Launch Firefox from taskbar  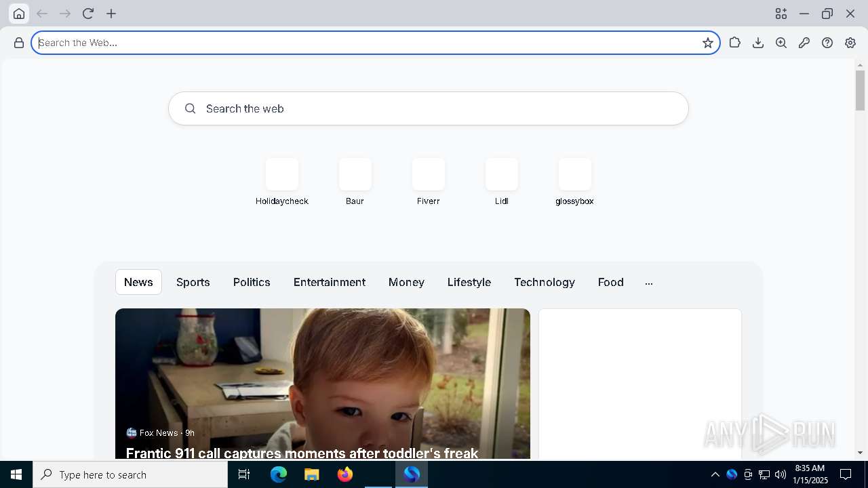pyautogui.click(x=345, y=474)
